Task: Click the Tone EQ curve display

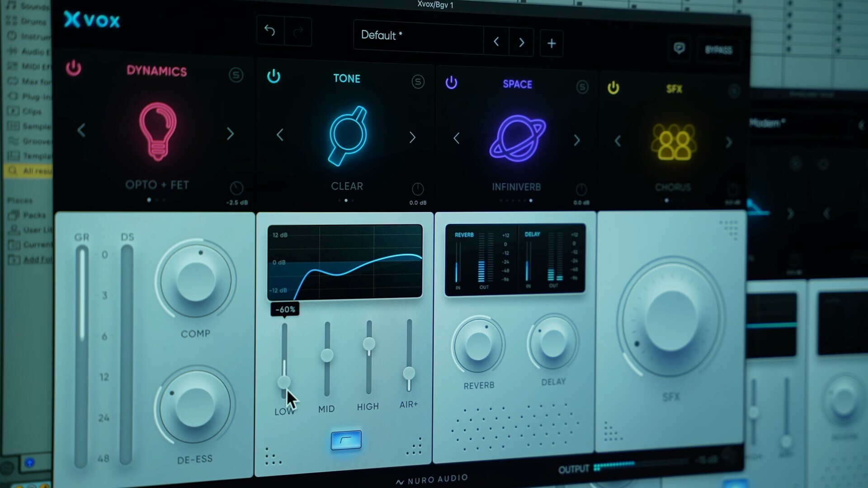Action: click(x=345, y=263)
